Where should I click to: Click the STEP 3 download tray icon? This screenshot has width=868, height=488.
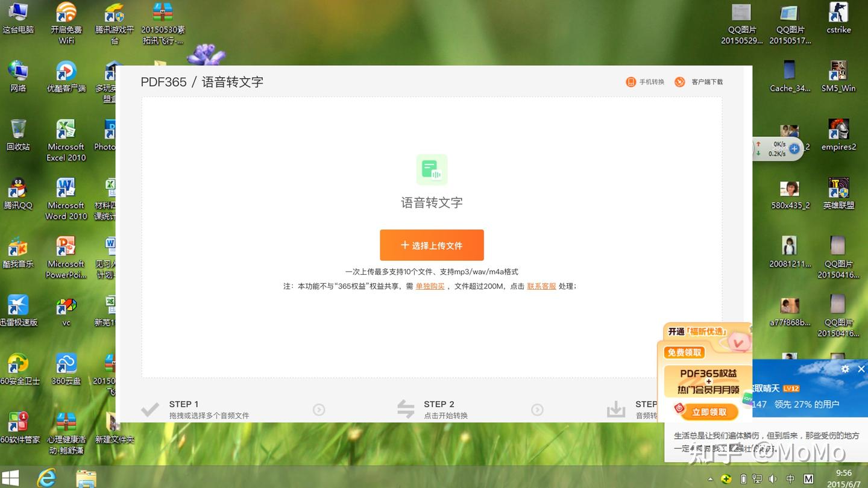coord(616,410)
